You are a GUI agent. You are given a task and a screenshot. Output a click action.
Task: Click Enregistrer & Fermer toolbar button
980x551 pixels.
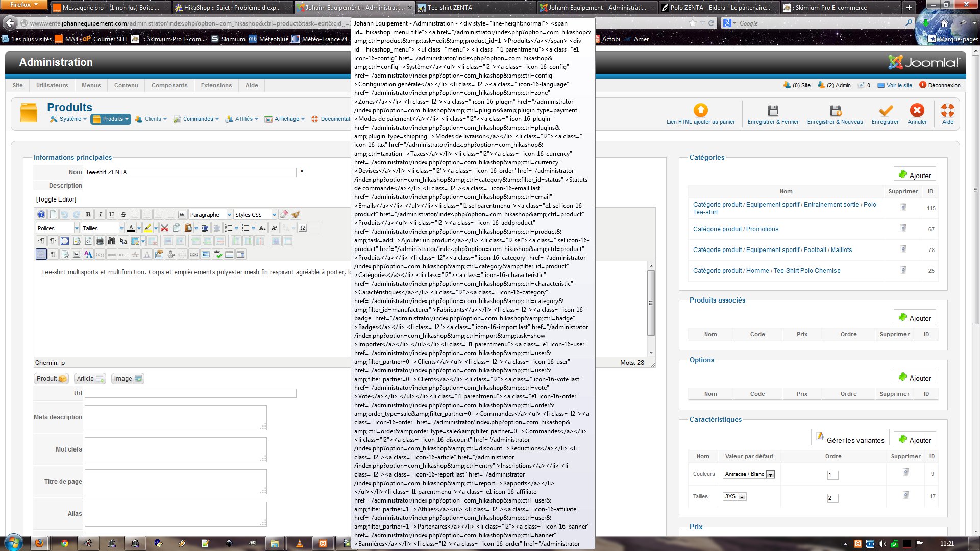click(773, 114)
